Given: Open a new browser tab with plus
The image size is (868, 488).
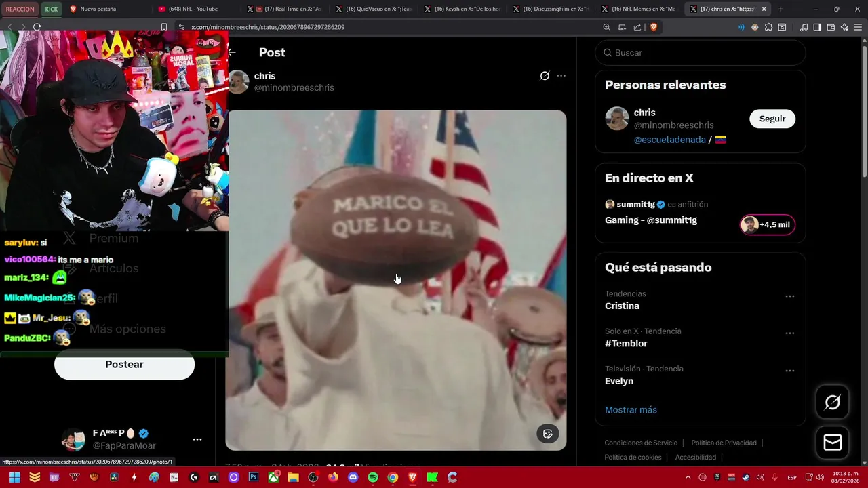Looking at the screenshot, I should click(x=781, y=9).
